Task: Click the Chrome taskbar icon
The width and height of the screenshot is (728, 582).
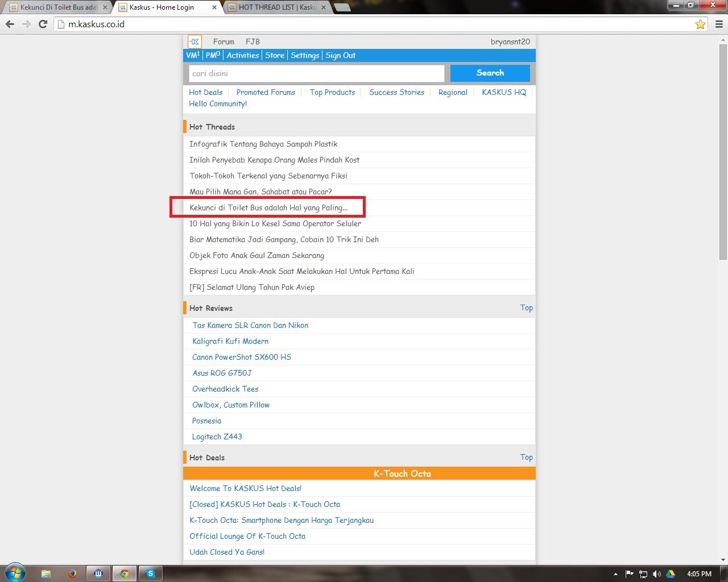Action: 125,573
